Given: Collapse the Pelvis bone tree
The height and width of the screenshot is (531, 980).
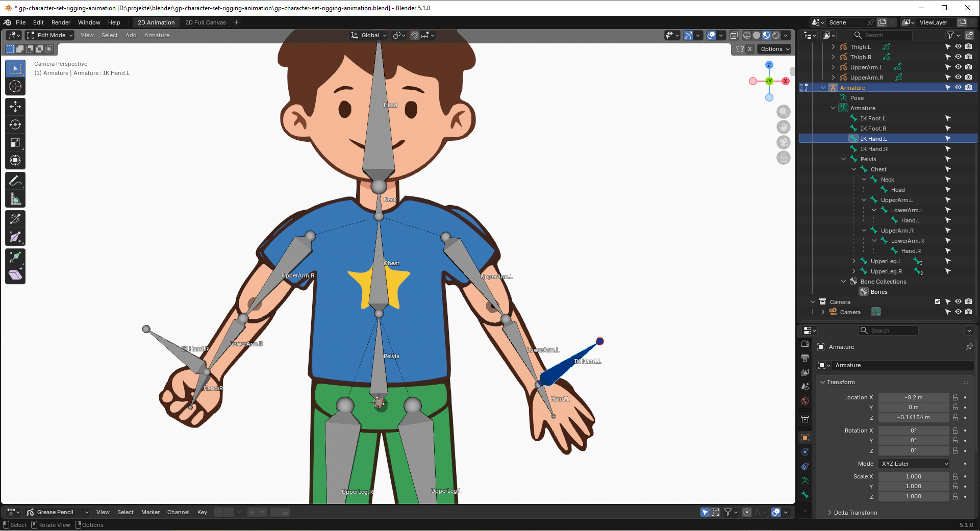Looking at the screenshot, I should (x=843, y=159).
